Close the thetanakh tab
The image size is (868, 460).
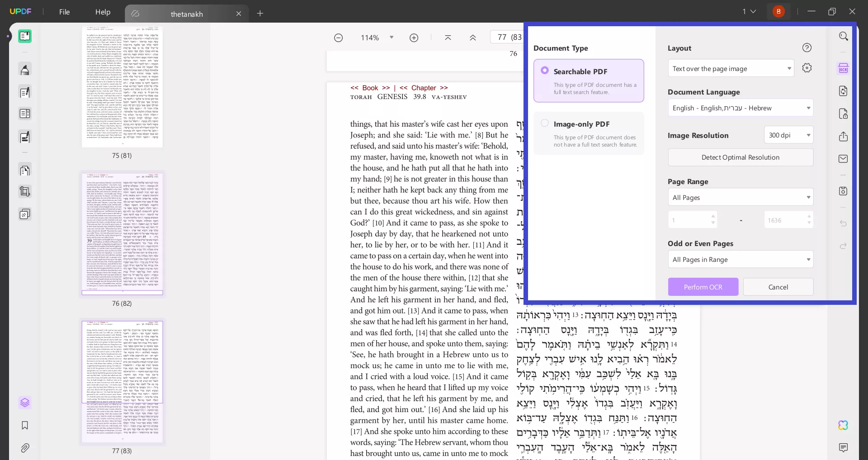click(x=239, y=14)
